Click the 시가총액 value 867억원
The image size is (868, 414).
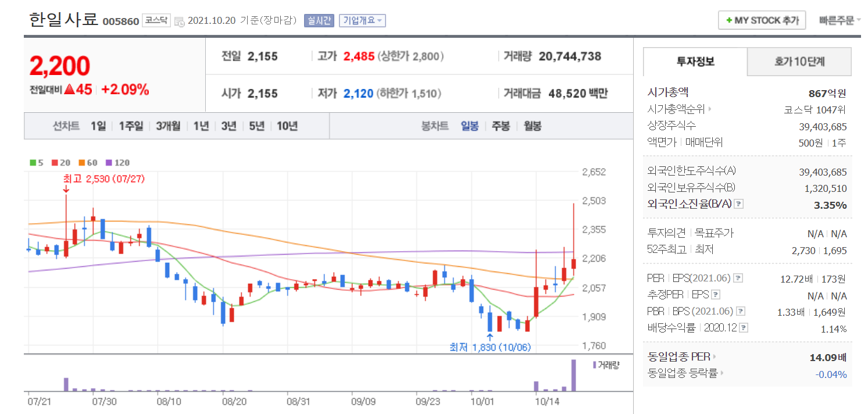827,93
